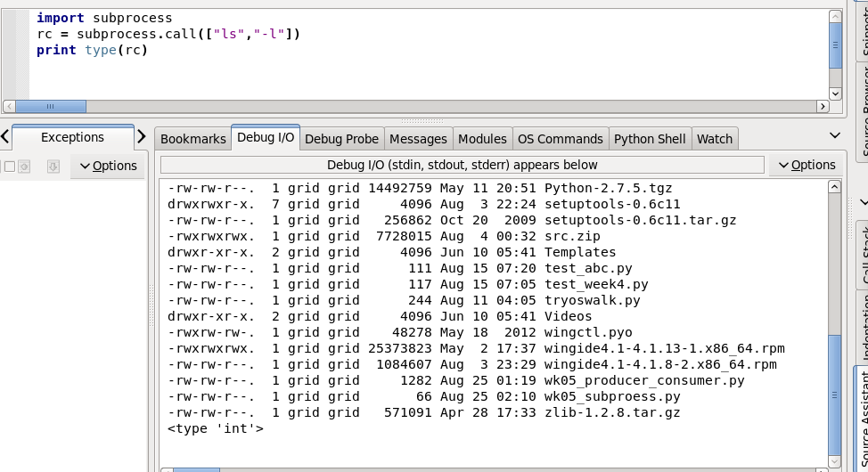Click Debug I/O output scrollbar up arrow
868x472 pixels.
click(x=835, y=187)
